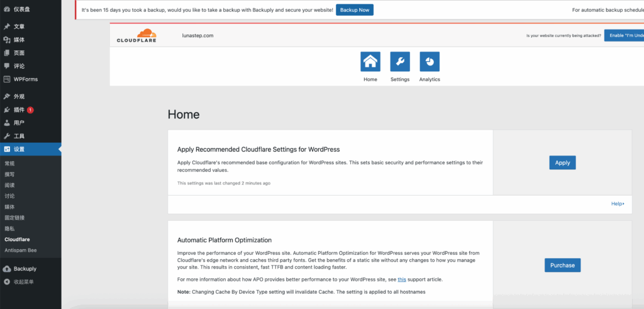The image size is (644, 309).
Task: Select 固定链接 settings submenu
Action: (15, 218)
